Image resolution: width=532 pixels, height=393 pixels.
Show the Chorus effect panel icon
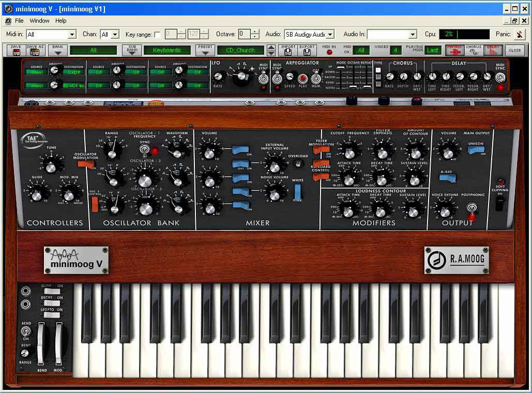click(474, 50)
